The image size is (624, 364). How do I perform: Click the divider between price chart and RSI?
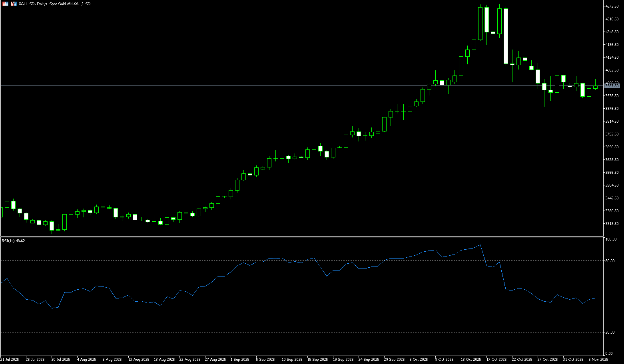click(300, 237)
